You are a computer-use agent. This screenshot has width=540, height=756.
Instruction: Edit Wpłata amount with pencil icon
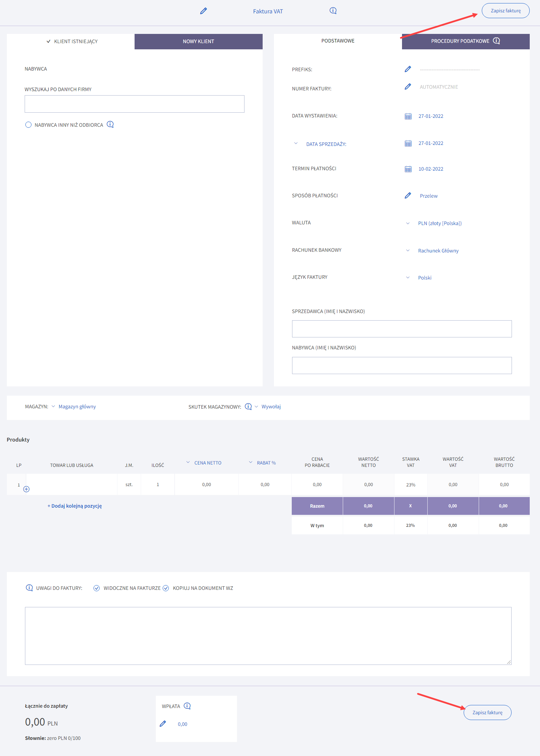click(163, 724)
